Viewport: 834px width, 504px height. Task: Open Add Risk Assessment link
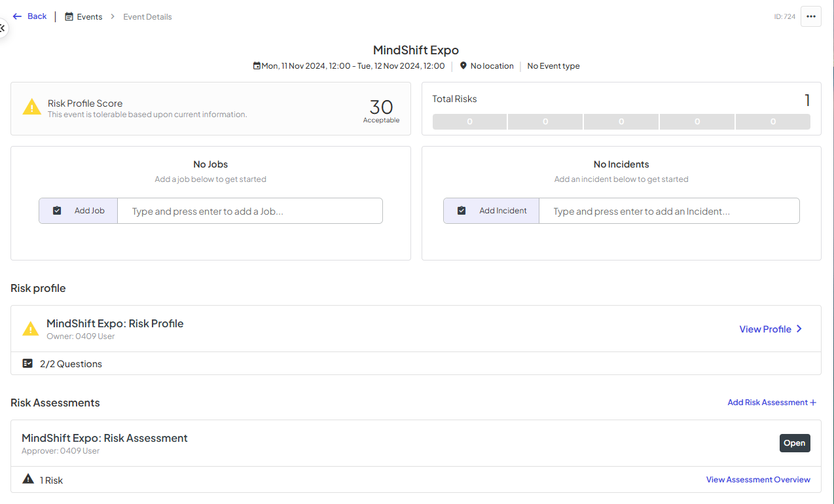click(772, 403)
